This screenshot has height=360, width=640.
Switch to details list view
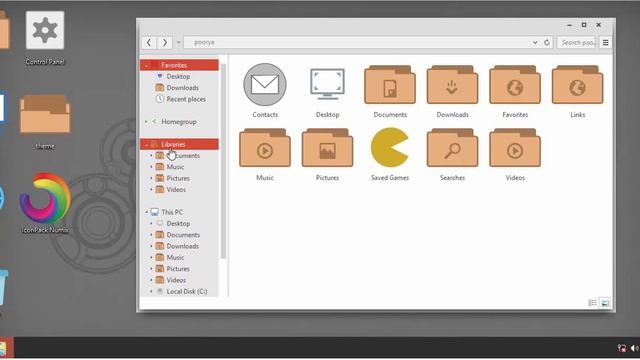tap(592, 302)
